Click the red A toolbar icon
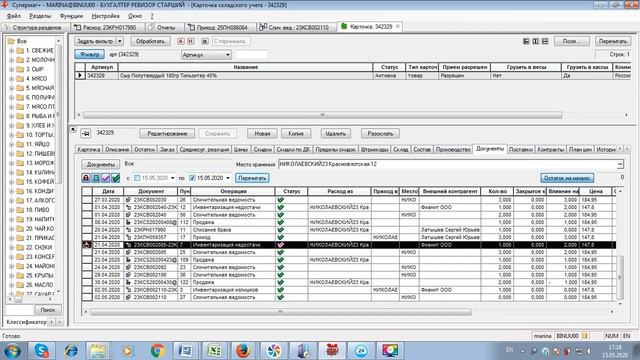Screen dimensions: 640x360 pos(180,41)
